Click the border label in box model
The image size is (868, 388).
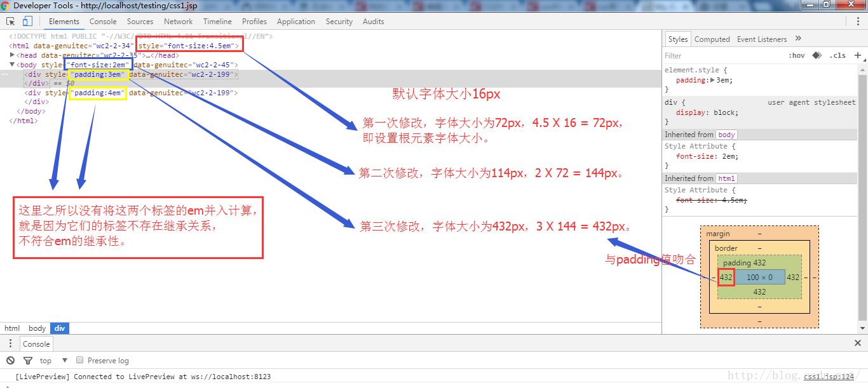click(726, 248)
